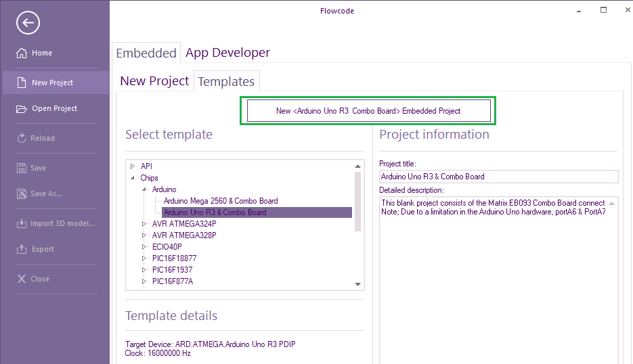This screenshot has width=633, height=364.
Task: Switch to the App Developer tab
Action: (227, 53)
